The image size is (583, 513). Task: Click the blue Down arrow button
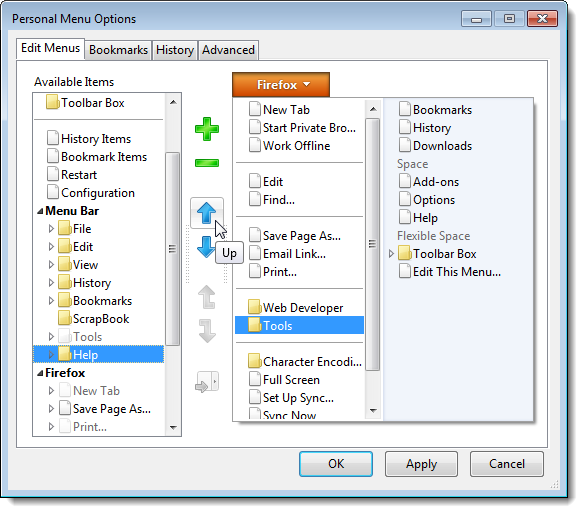click(x=206, y=247)
